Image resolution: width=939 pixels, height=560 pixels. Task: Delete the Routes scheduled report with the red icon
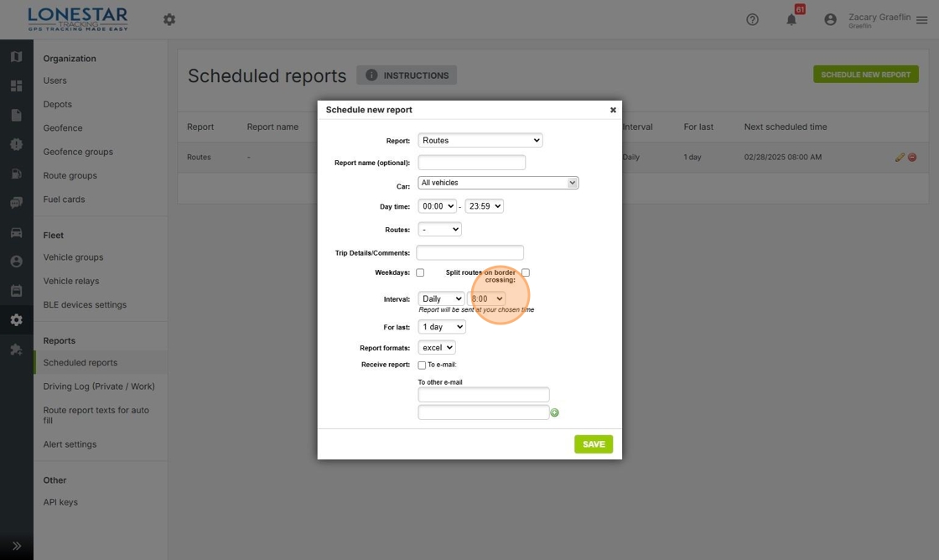[912, 157]
